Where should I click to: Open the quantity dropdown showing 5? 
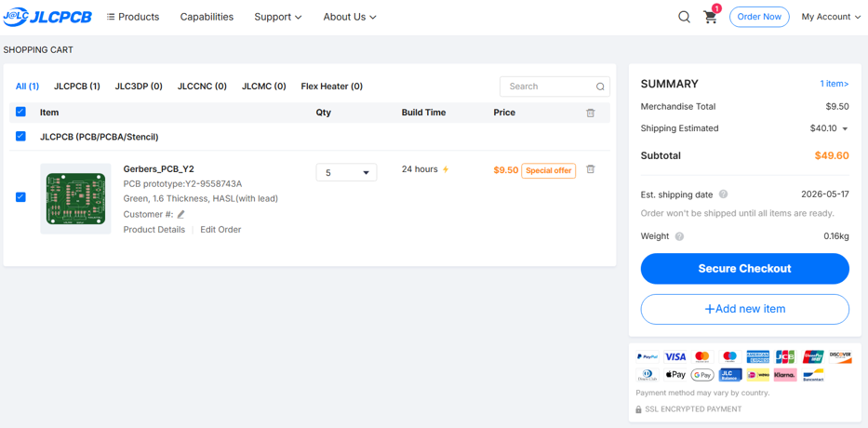tap(346, 173)
